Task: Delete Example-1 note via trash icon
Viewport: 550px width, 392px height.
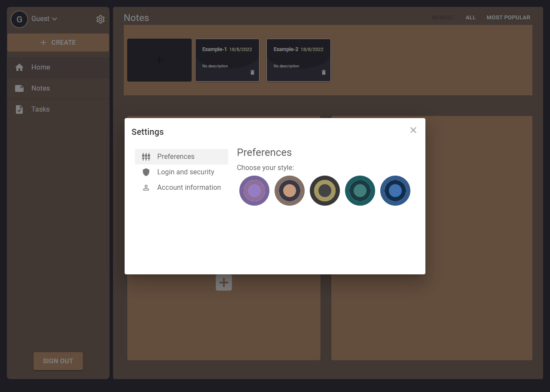Action: 252,72
